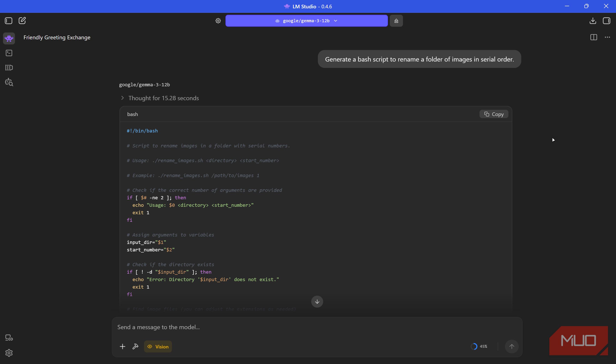The height and width of the screenshot is (364, 616).
Task: Open the My Models library section
Action: point(9,68)
